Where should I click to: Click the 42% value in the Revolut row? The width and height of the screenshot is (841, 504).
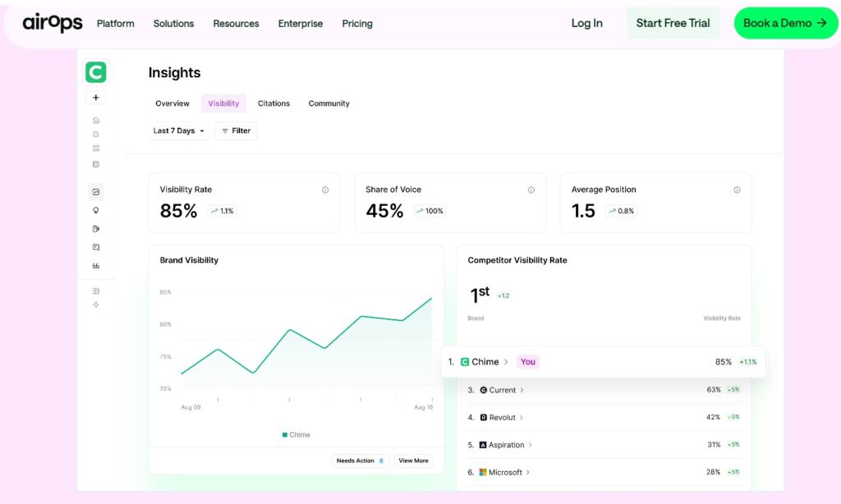tap(713, 417)
